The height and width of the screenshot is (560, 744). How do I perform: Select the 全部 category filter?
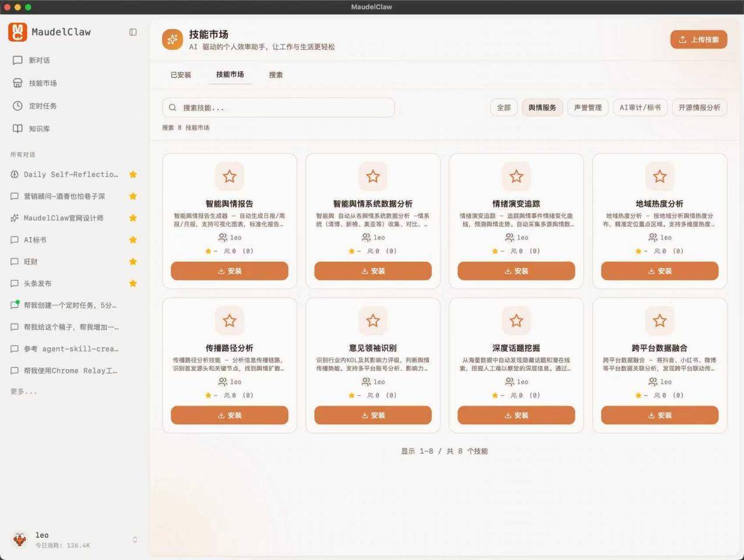(504, 107)
